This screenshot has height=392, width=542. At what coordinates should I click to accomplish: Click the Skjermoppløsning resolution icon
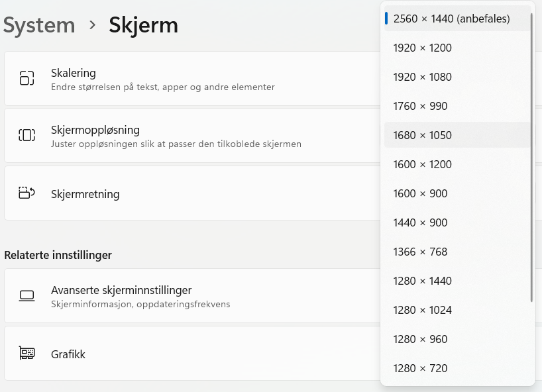tap(26, 134)
